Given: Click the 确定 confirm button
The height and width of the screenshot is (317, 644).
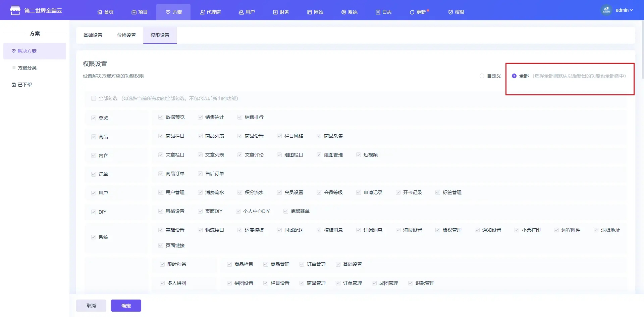Looking at the screenshot, I should [126, 306].
